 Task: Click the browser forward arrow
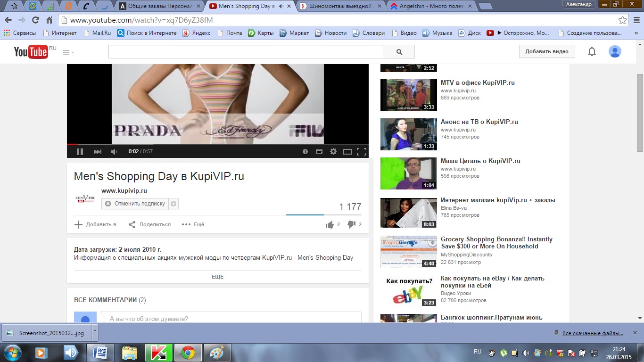[22, 20]
